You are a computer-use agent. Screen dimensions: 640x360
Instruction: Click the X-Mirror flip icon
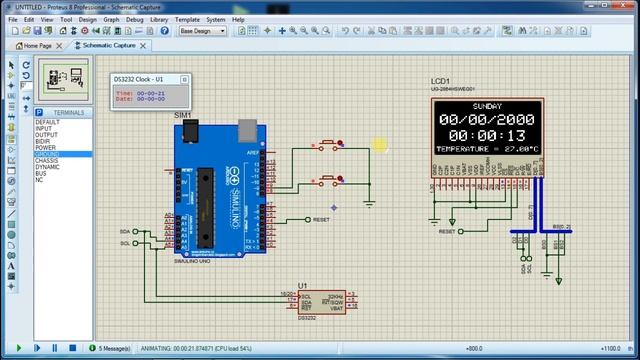[26, 98]
